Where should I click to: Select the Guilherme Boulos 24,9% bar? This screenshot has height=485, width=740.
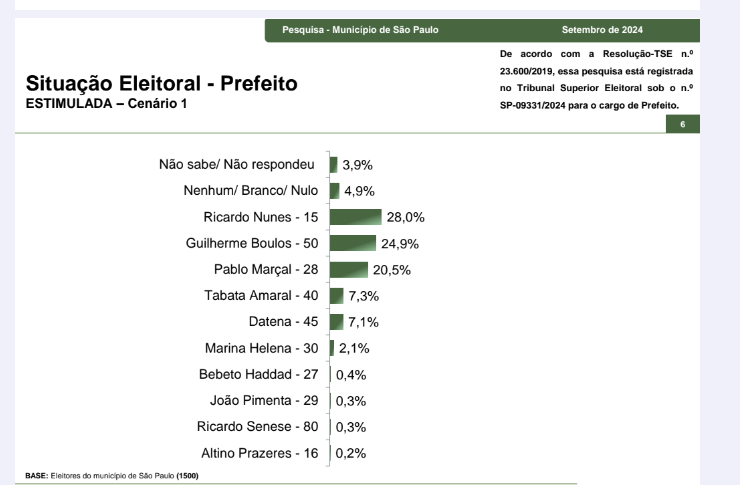pos(353,243)
